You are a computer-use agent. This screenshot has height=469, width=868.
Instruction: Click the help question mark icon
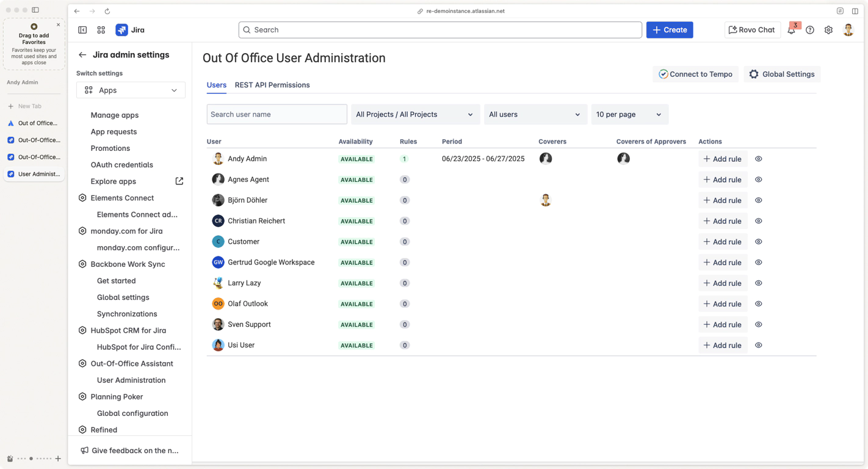click(x=810, y=30)
